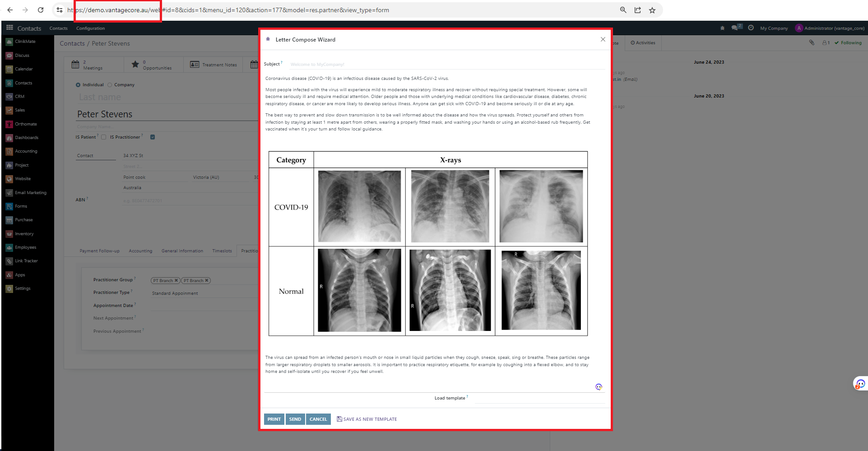Click the apps grid menu icon
The image size is (868, 451).
(x=9, y=28)
